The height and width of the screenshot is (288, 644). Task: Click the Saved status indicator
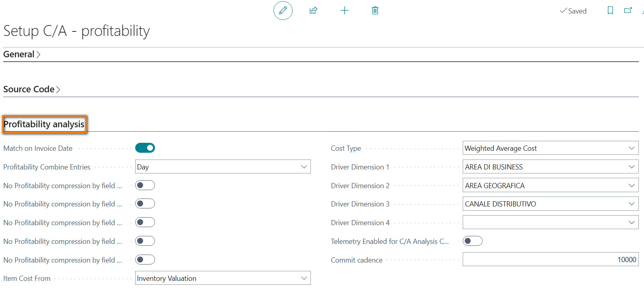pos(573,11)
